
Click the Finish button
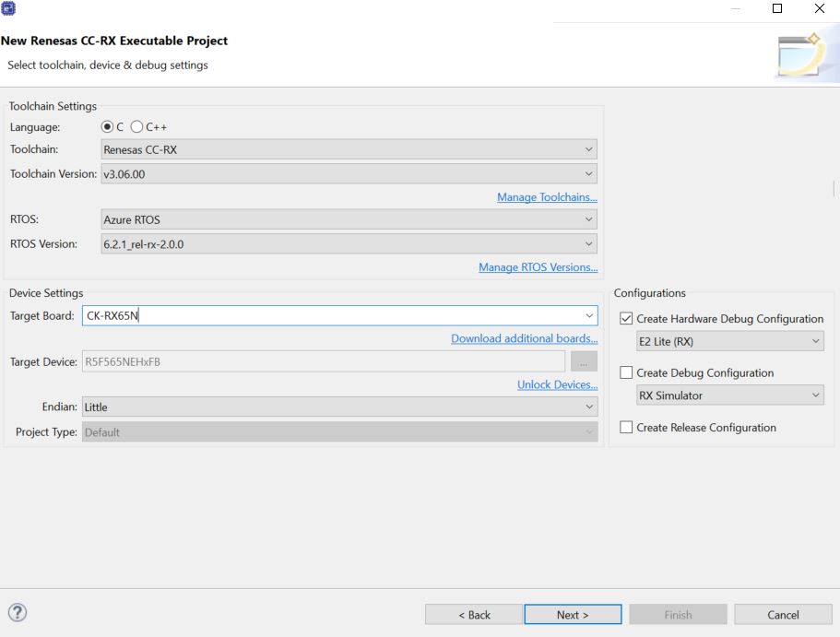pos(678,615)
